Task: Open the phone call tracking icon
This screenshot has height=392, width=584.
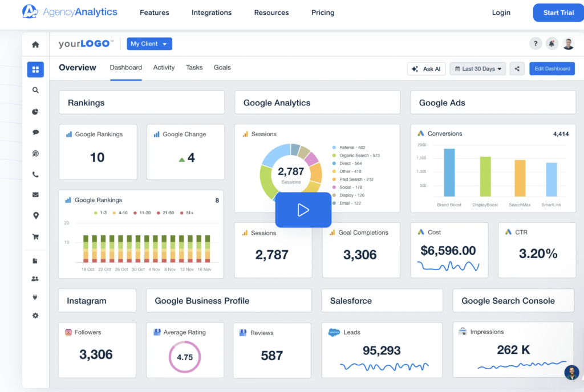Action: [x=35, y=174]
